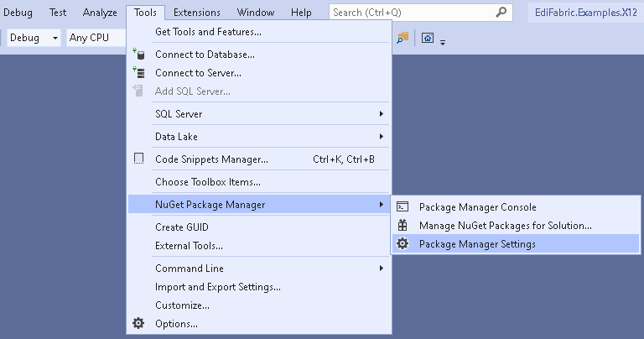Click the Code Snippets Manager icon
Screen dimensions: 644x339
[x=139, y=159]
